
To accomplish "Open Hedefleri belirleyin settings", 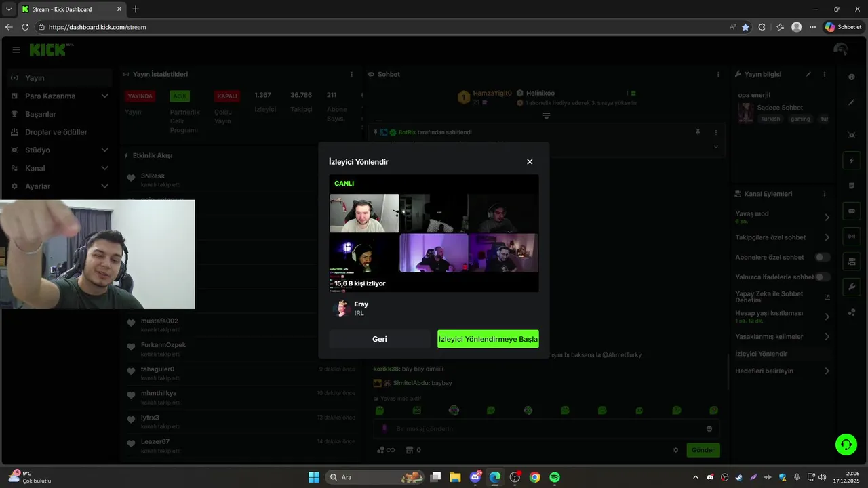I will (783, 371).
